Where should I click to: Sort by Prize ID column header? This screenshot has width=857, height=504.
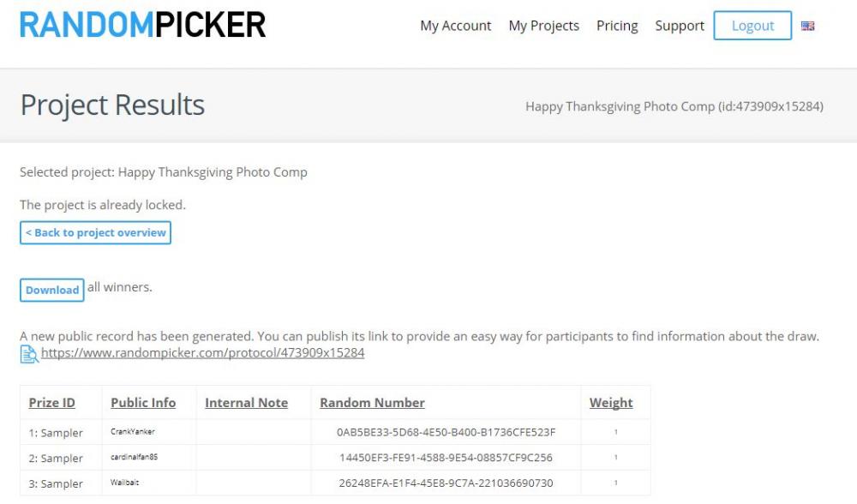(x=52, y=402)
